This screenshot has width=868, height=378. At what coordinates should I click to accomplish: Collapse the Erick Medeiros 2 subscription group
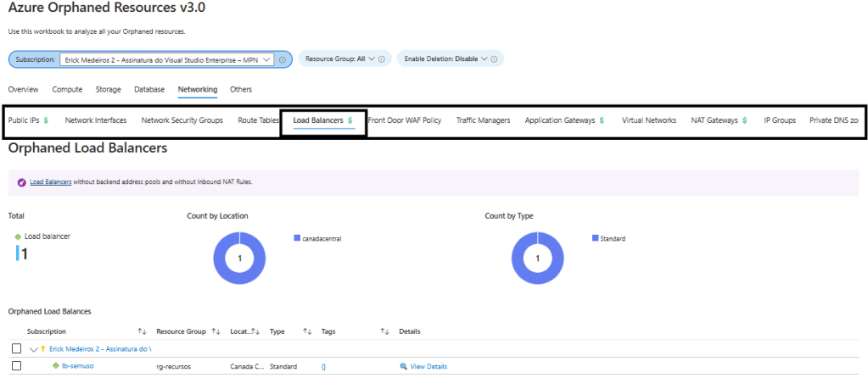33,349
